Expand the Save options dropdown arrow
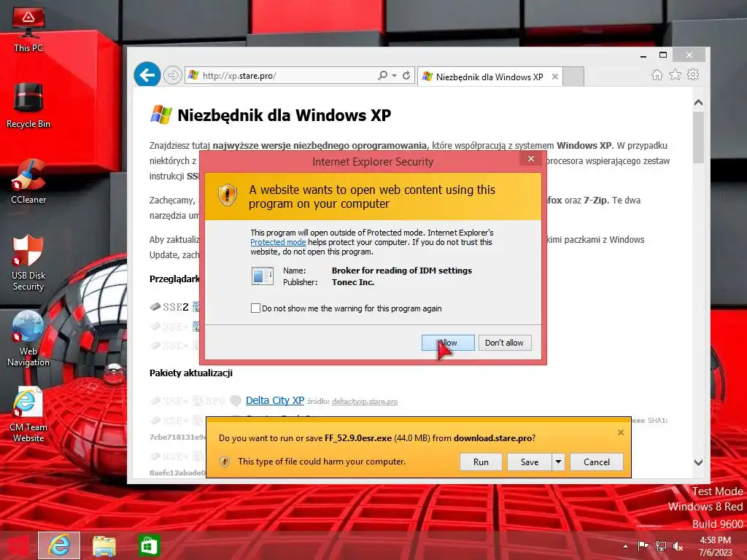747x560 pixels. click(x=558, y=462)
